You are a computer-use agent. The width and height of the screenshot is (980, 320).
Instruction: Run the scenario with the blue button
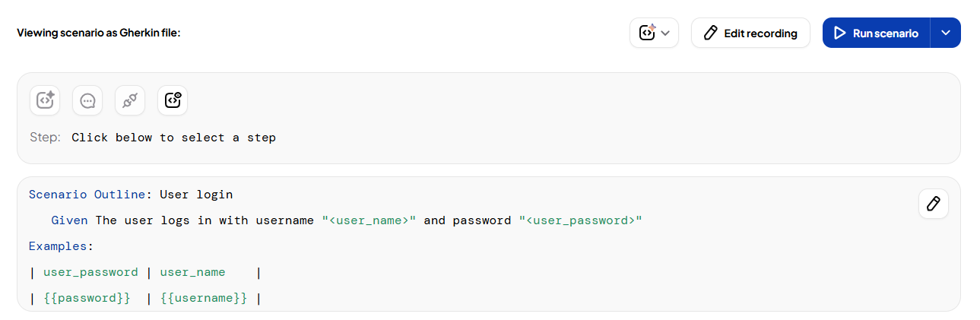pos(876,33)
